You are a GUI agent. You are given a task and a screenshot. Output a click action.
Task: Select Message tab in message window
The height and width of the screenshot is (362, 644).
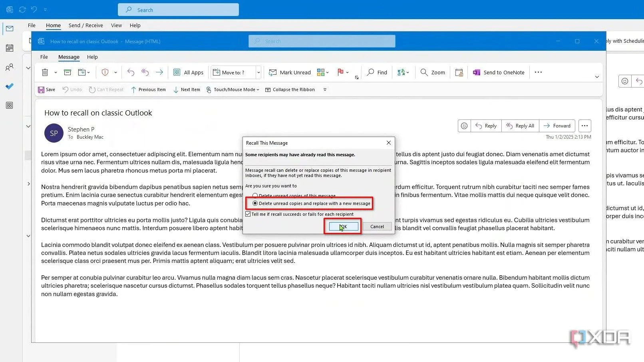click(69, 57)
